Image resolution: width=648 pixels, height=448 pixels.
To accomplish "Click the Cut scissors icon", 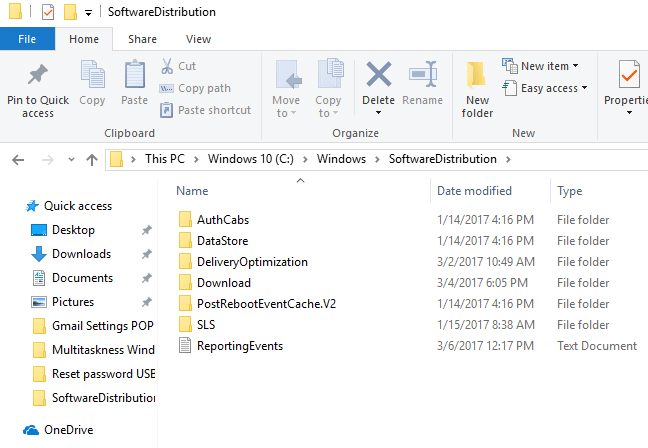I will click(x=167, y=66).
